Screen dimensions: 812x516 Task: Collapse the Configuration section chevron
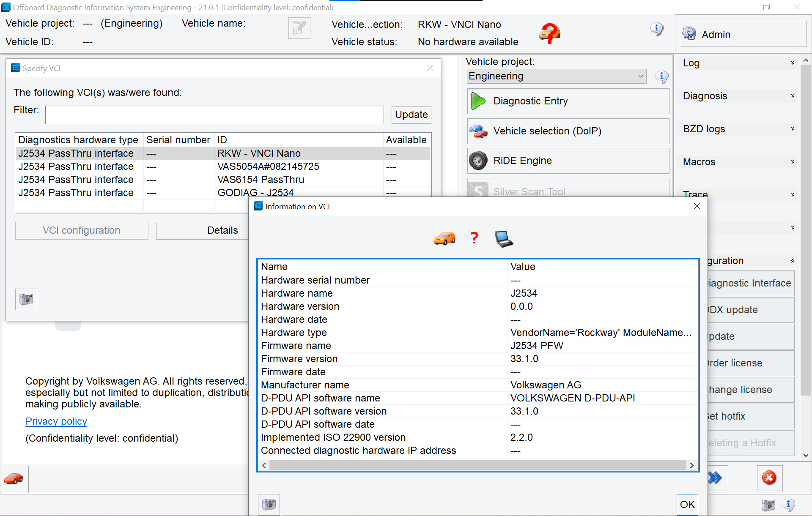coord(793,261)
